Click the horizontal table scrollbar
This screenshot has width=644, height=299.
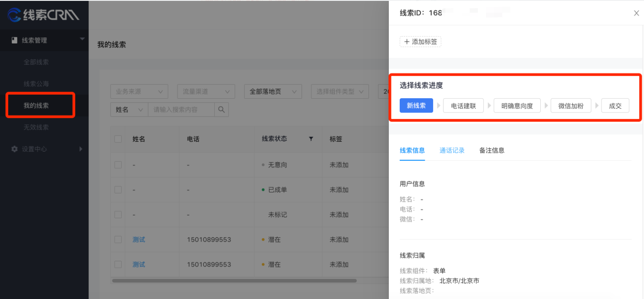click(x=234, y=280)
